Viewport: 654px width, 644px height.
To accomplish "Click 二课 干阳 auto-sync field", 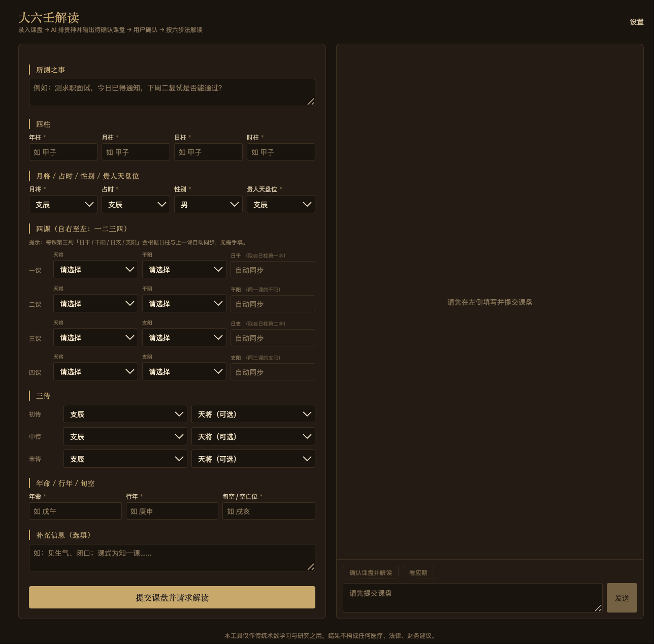I will (273, 304).
